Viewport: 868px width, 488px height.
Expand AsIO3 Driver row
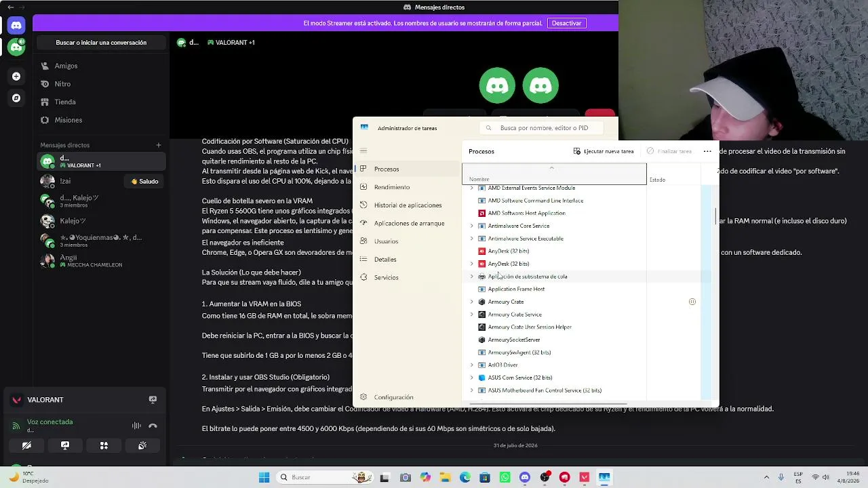472,365
